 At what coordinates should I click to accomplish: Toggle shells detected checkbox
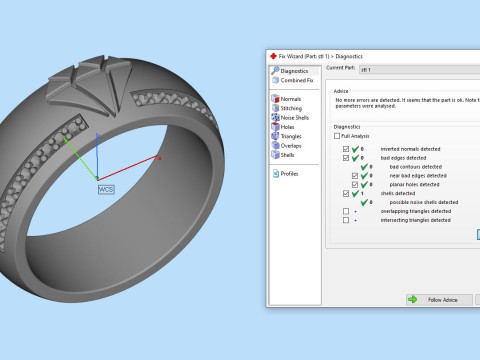pos(346,193)
